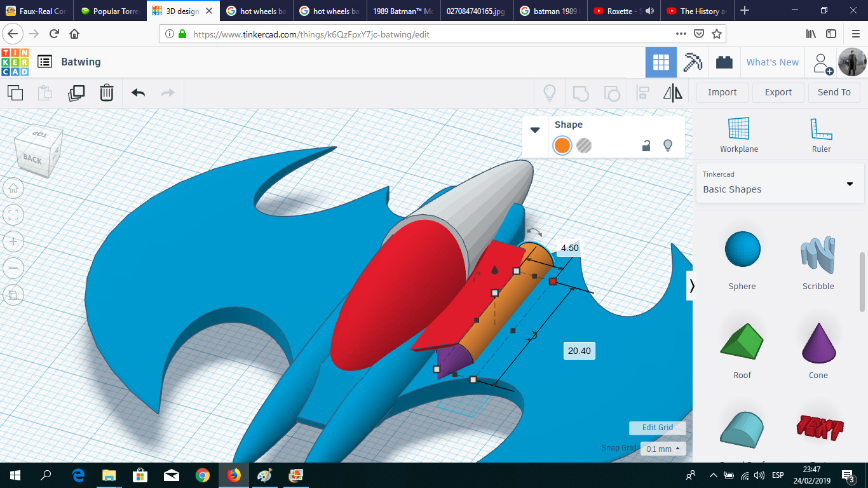Switch to the Roxette browser tab
The width and height of the screenshot is (868, 488).
623,11
